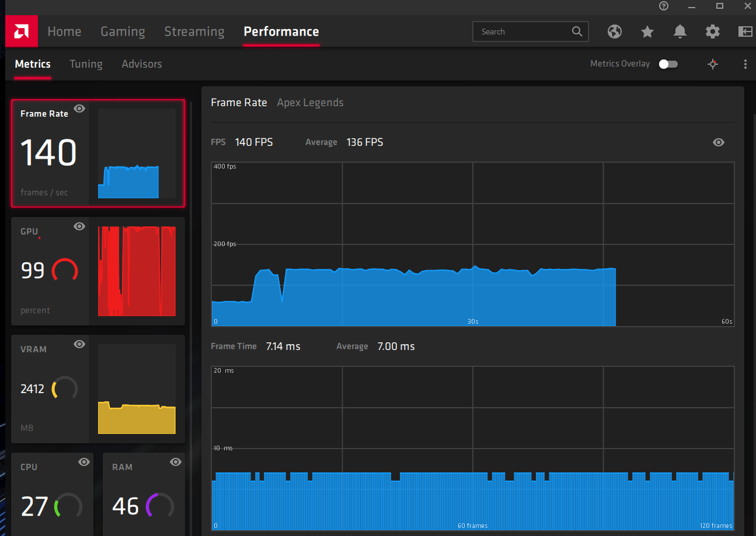Click the VRAM 2412 MB gauge
The width and height of the screenshot is (756, 536).
coord(65,389)
